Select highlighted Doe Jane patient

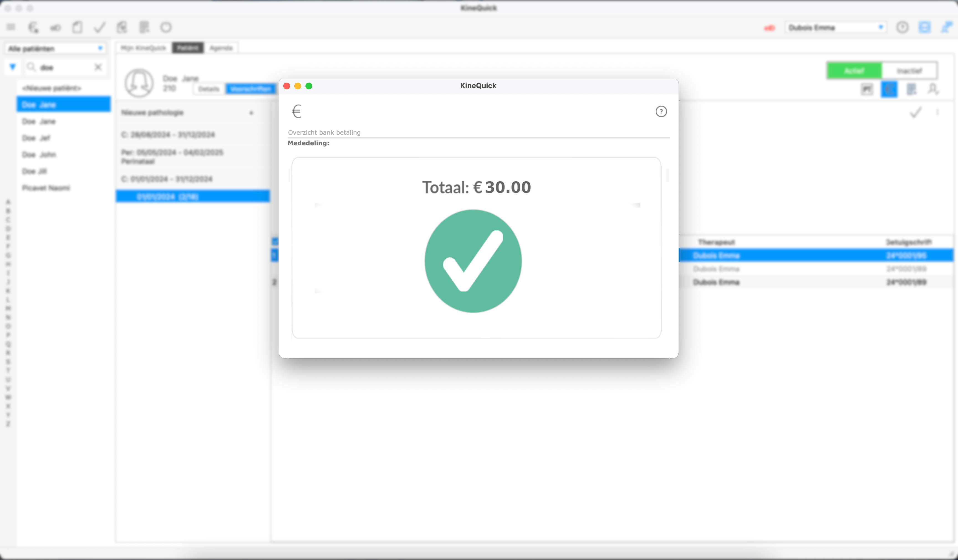coord(63,105)
